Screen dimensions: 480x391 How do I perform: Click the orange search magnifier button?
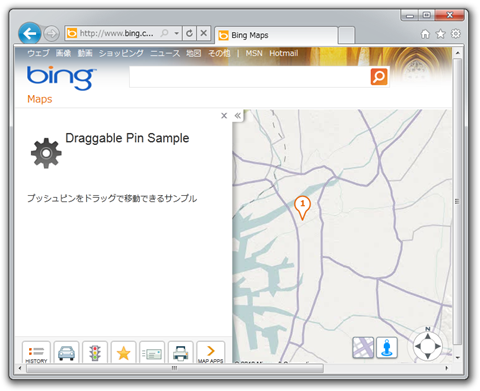(379, 77)
